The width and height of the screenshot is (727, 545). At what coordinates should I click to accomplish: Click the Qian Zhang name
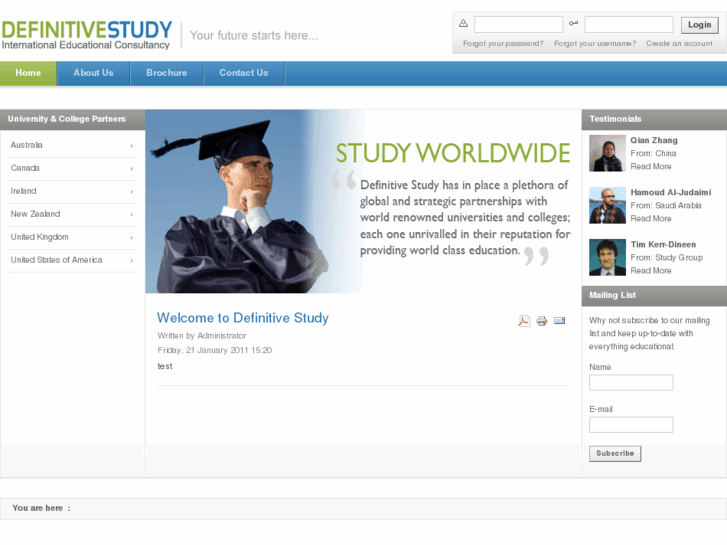[654, 140]
